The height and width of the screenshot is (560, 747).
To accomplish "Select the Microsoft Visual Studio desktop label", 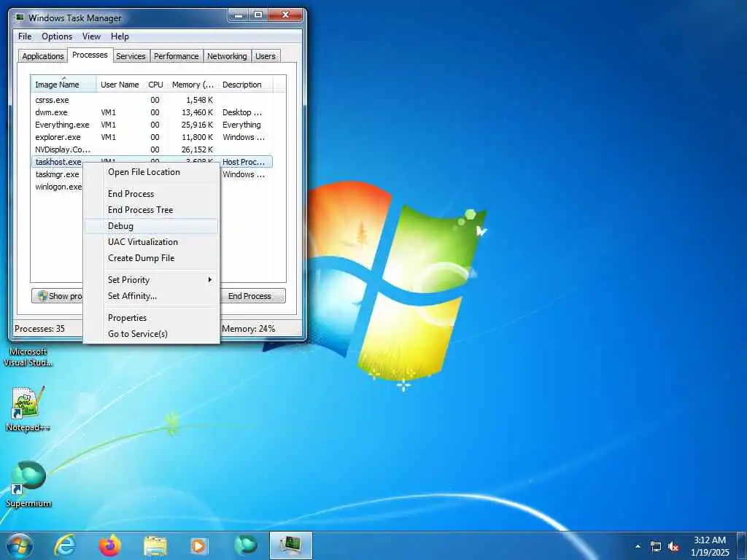I will (28, 357).
